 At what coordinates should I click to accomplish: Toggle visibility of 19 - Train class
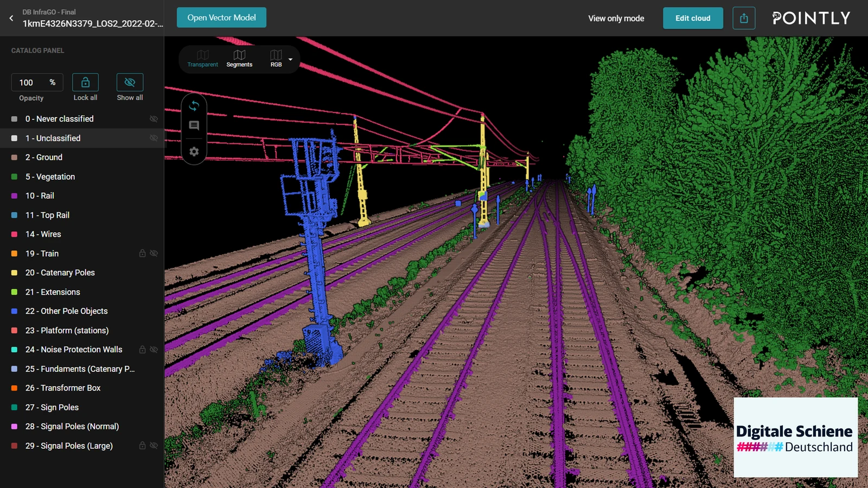pos(154,253)
